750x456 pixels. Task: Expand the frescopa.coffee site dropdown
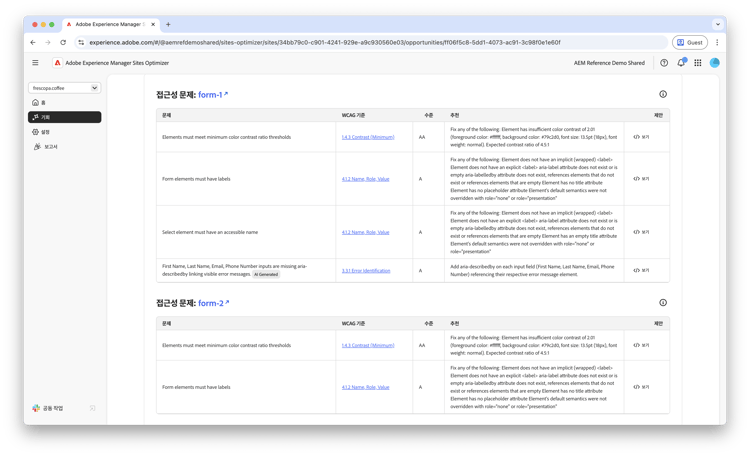click(65, 88)
